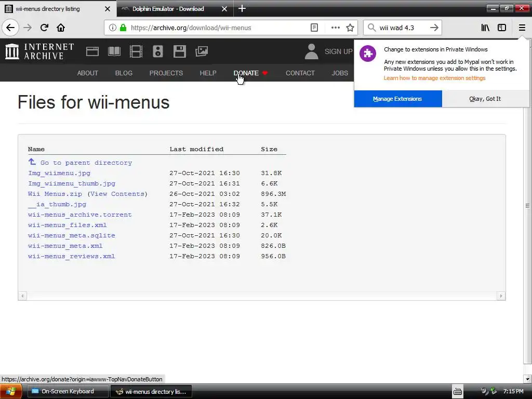Image resolution: width=532 pixels, height=399 pixels.
Task: Select wii-menus directory taskbar button
Action: point(151,391)
